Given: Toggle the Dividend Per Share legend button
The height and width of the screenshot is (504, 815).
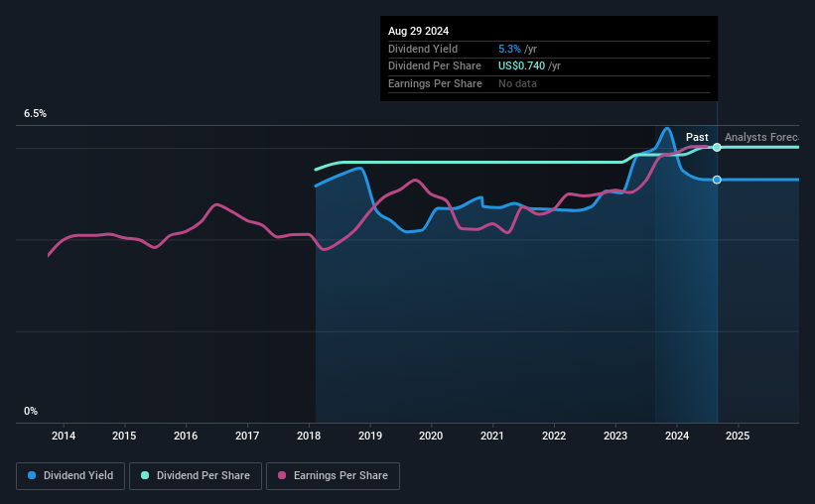Looking at the screenshot, I should point(196,476).
